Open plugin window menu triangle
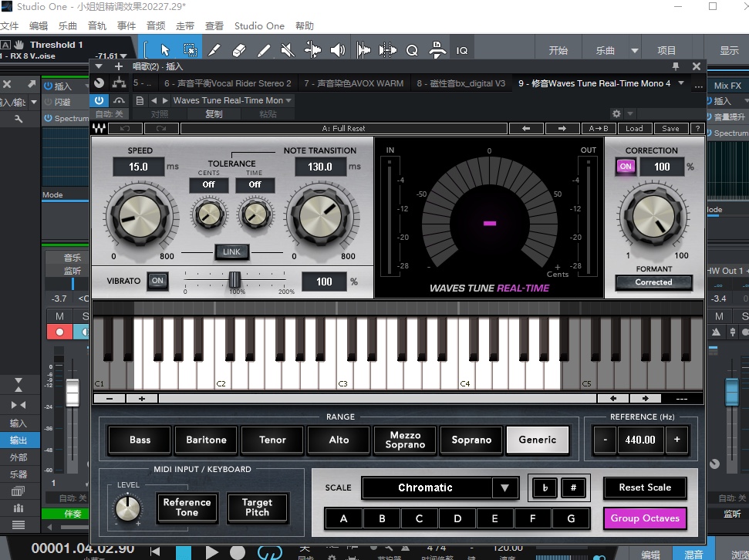 tap(99, 66)
